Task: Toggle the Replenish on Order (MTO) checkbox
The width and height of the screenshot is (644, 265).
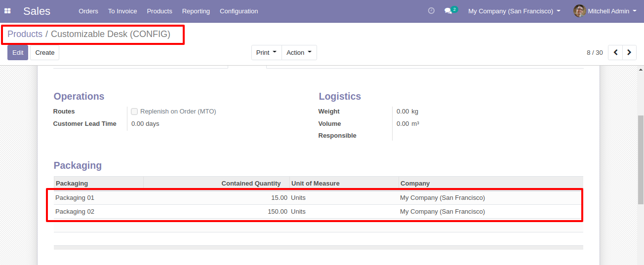Action: point(134,112)
